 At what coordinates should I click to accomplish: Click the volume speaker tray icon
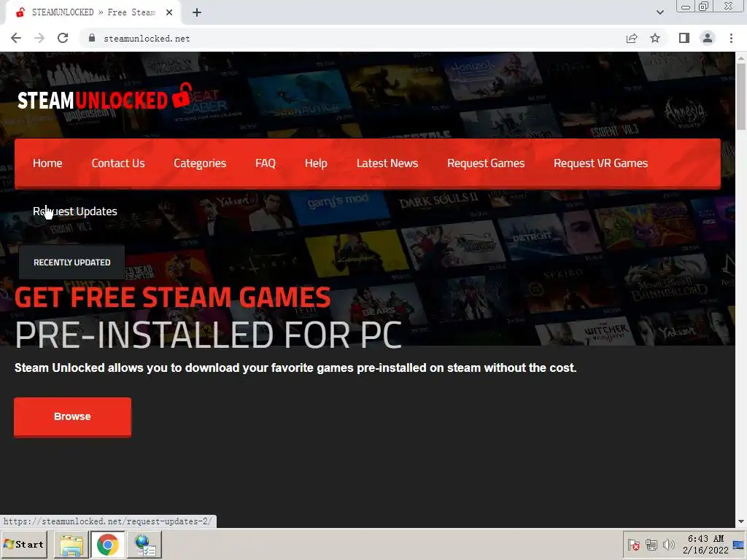pyautogui.click(x=668, y=545)
